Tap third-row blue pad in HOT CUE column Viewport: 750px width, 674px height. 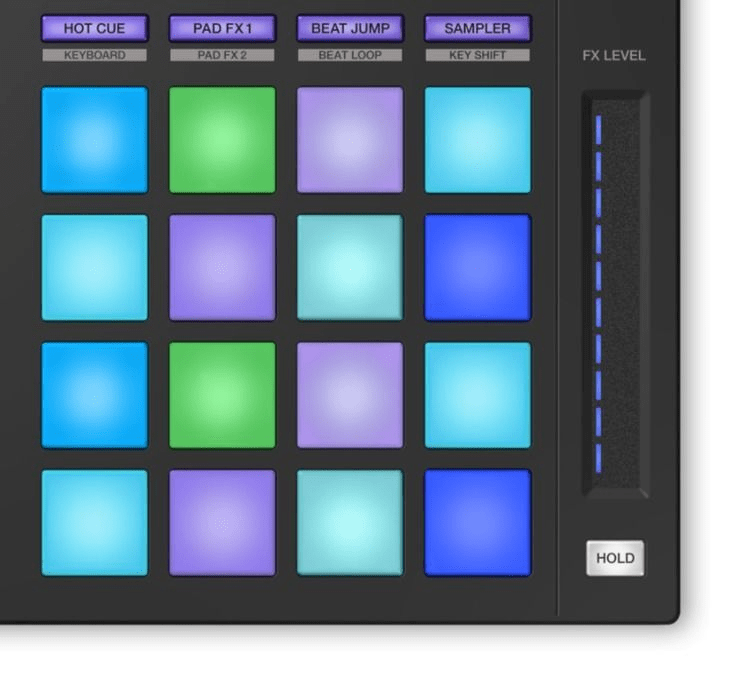click(94, 395)
